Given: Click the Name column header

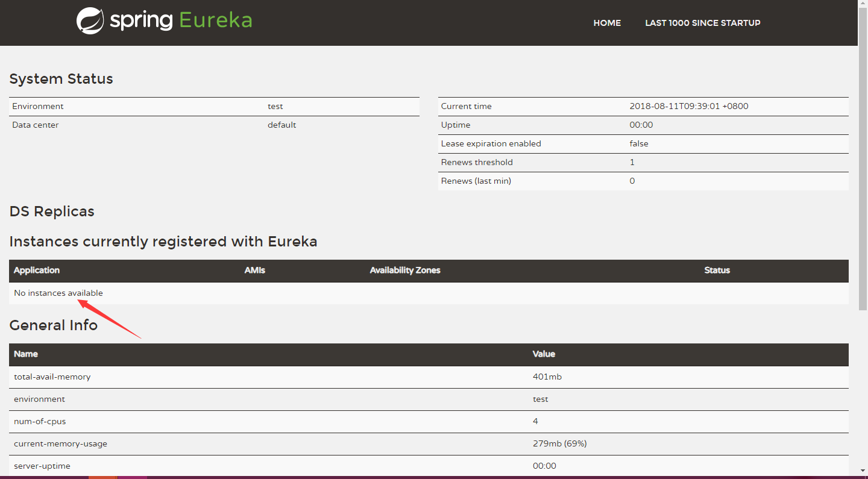Looking at the screenshot, I should [26, 354].
